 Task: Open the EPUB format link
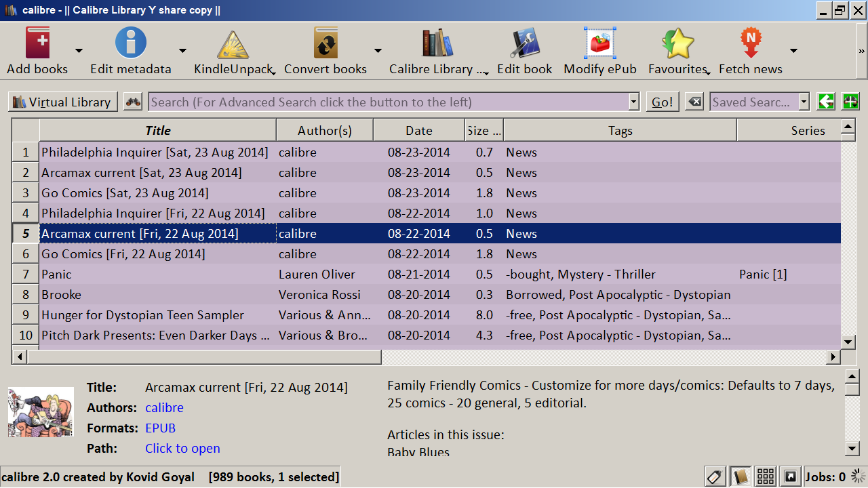[160, 428]
